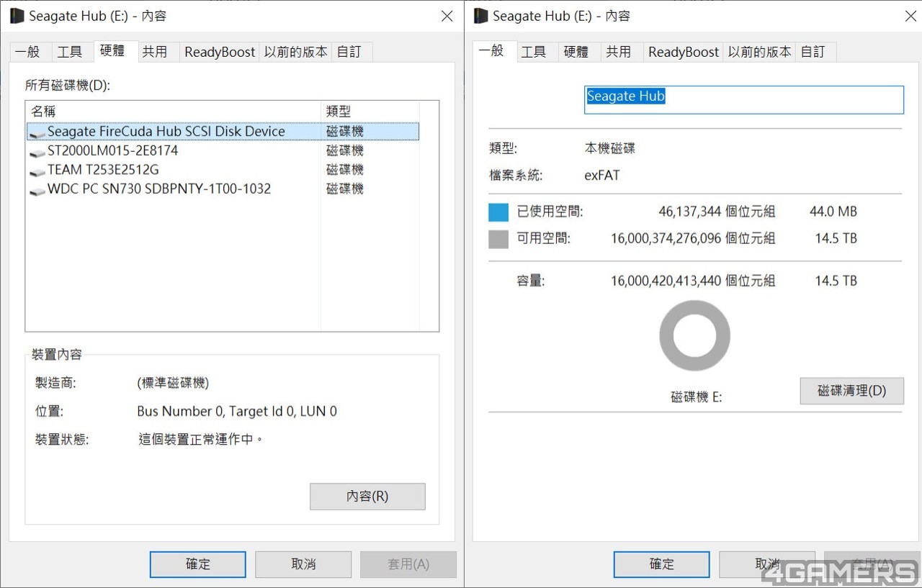
Task: Click the (標準磁碟機) manufacturer value
Action: point(173,384)
